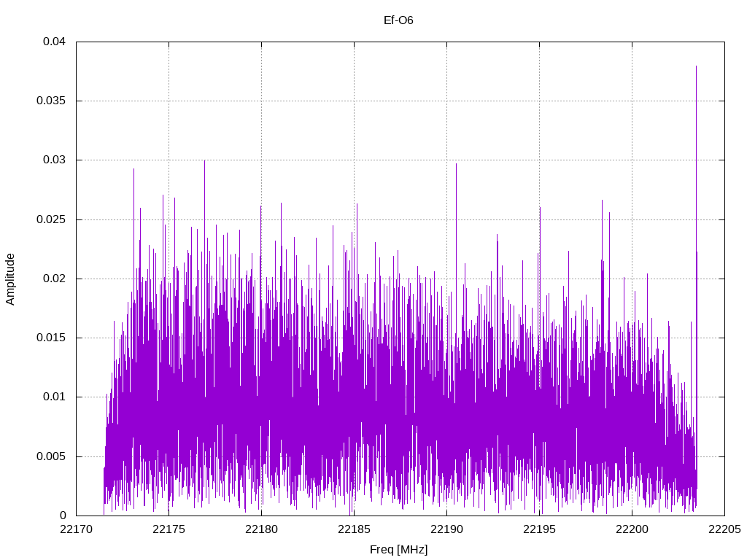Click the y-axis value 0.03
The height and width of the screenshot is (560, 747).
[x=54, y=160]
